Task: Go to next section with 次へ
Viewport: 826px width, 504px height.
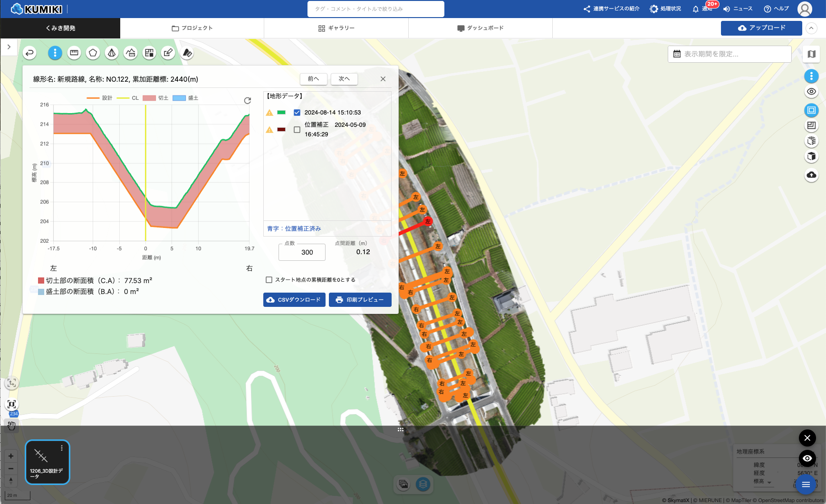Action: pos(344,79)
